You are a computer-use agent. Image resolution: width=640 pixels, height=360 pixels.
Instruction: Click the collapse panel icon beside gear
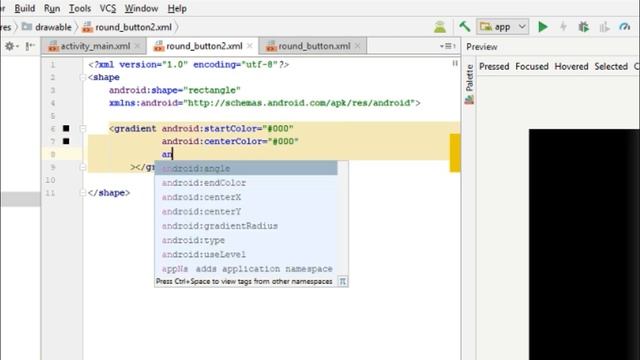(30, 46)
